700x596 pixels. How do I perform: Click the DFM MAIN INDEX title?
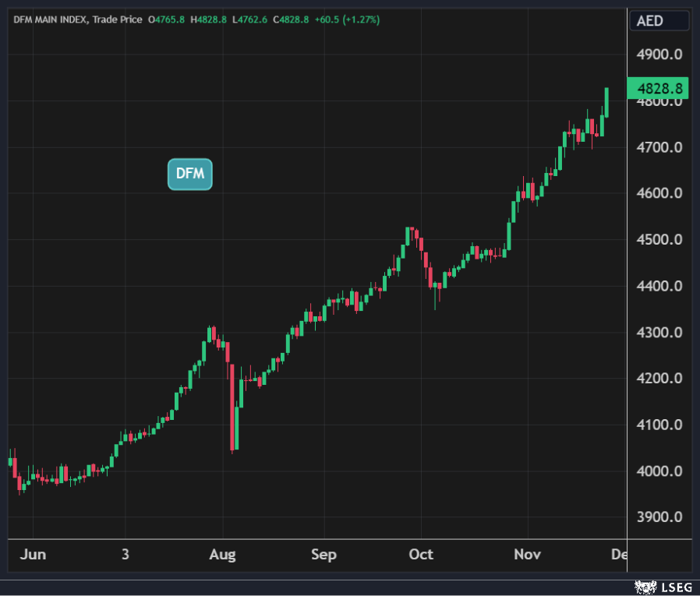coord(50,19)
